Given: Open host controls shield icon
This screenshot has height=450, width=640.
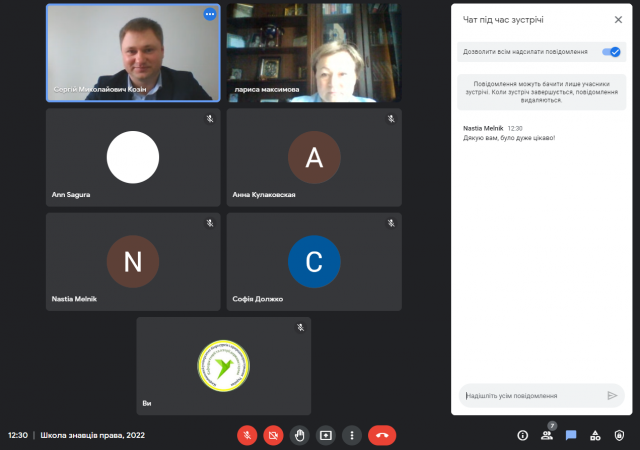Looking at the screenshot, I should 619,435.
